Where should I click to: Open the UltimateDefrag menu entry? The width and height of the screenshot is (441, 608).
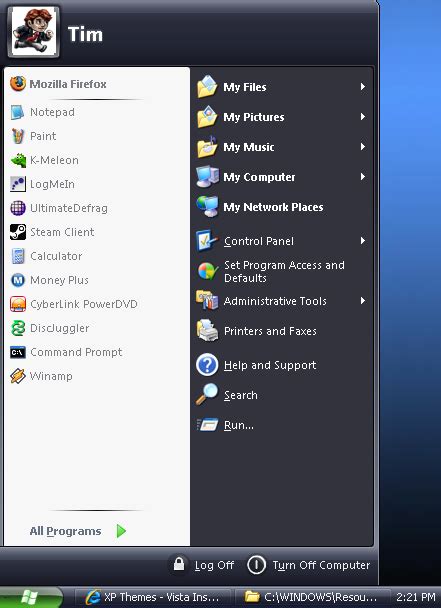[97, 208]
